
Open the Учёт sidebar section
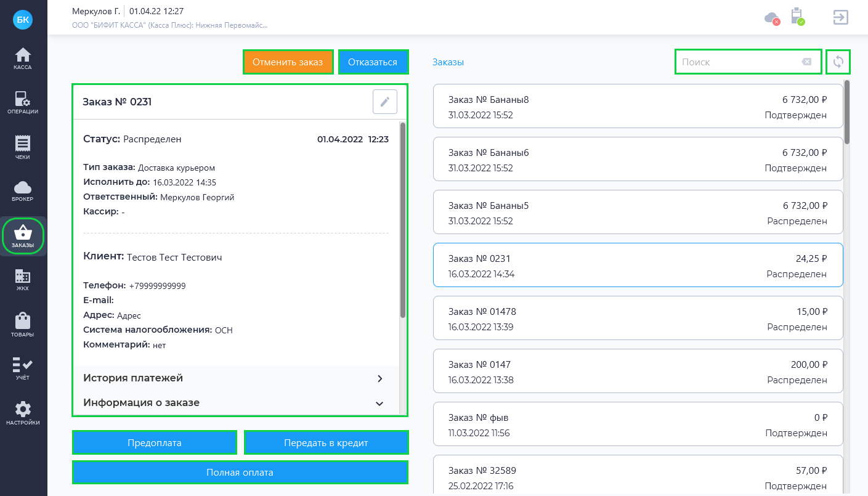click(x=23, y=368)
